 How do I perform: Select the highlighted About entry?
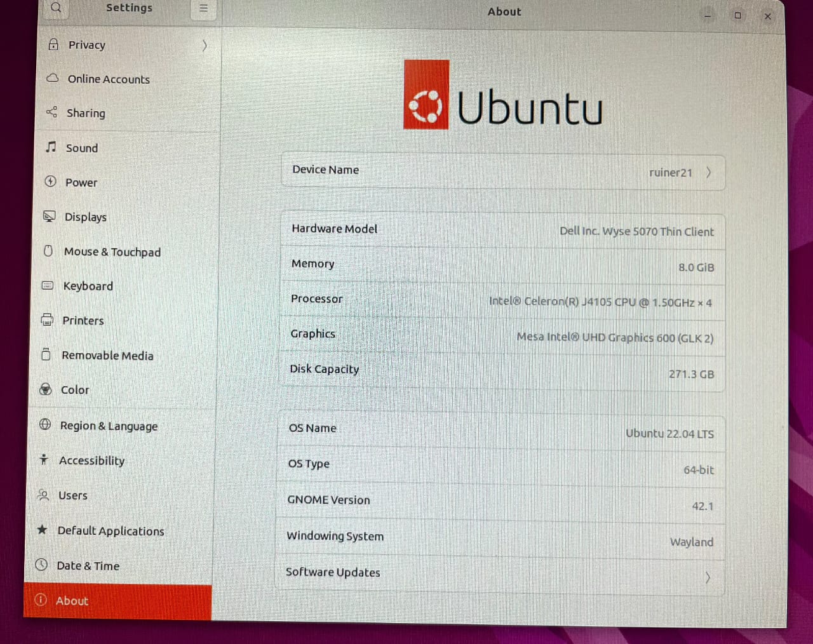pos(118,601)
